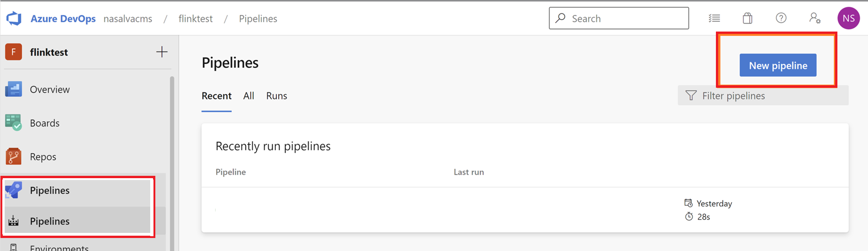Click the plus icon next to flinktest
868x251 pixels.
coord(161,51)
